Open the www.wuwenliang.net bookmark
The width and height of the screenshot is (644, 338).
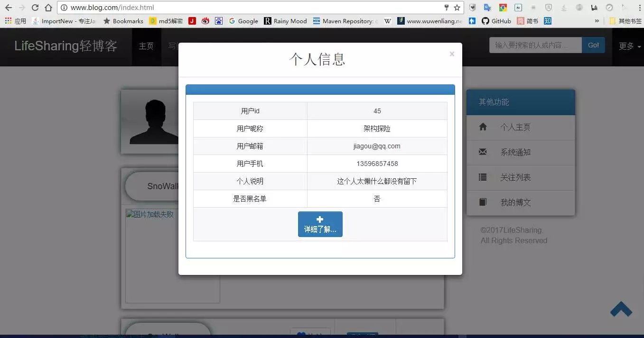[430, 21]
